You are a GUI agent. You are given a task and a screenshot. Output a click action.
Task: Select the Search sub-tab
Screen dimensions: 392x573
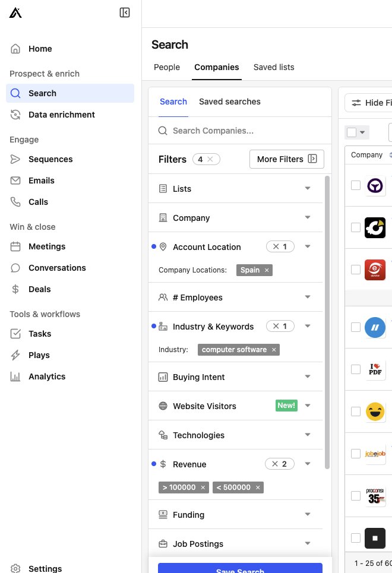click(173, 102)
